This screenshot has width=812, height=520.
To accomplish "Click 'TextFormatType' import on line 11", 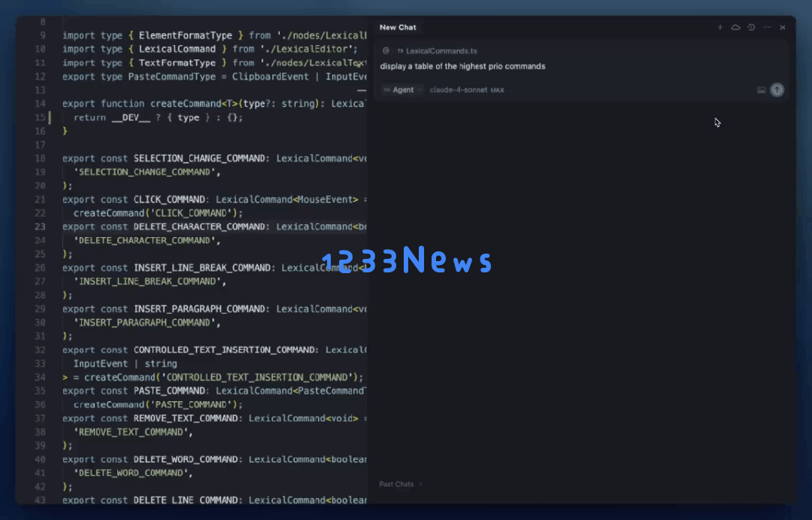I will tap(177, 62).
